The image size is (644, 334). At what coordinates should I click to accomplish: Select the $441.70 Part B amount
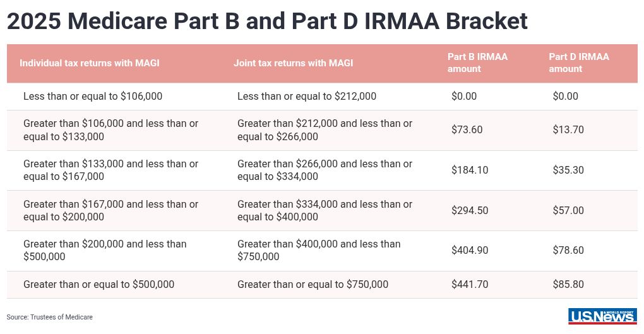470,285
